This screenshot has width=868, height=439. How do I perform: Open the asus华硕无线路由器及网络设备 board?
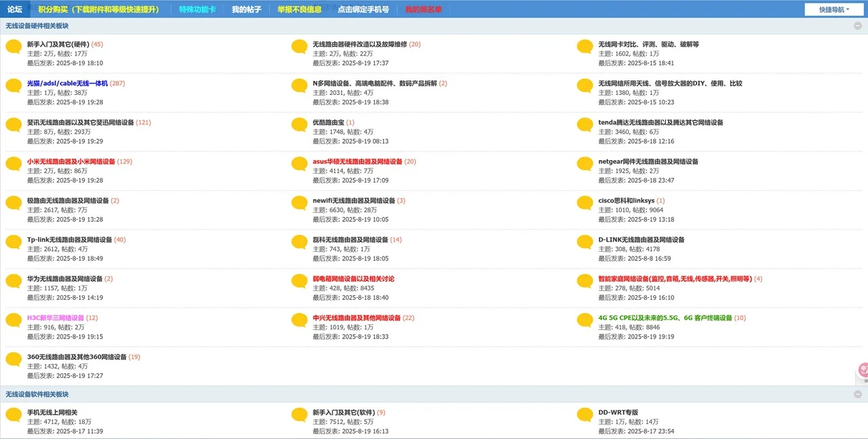point(357,161)
